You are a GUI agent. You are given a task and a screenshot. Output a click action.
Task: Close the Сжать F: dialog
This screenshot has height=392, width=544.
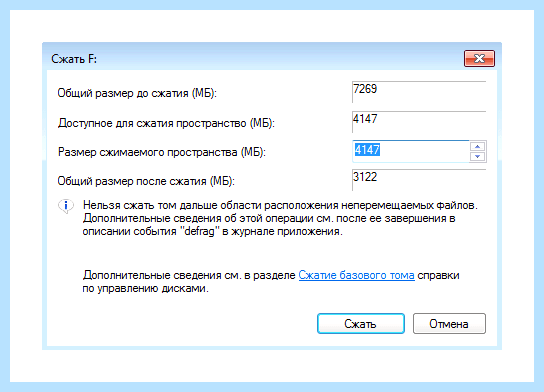(x=479, y=58)
